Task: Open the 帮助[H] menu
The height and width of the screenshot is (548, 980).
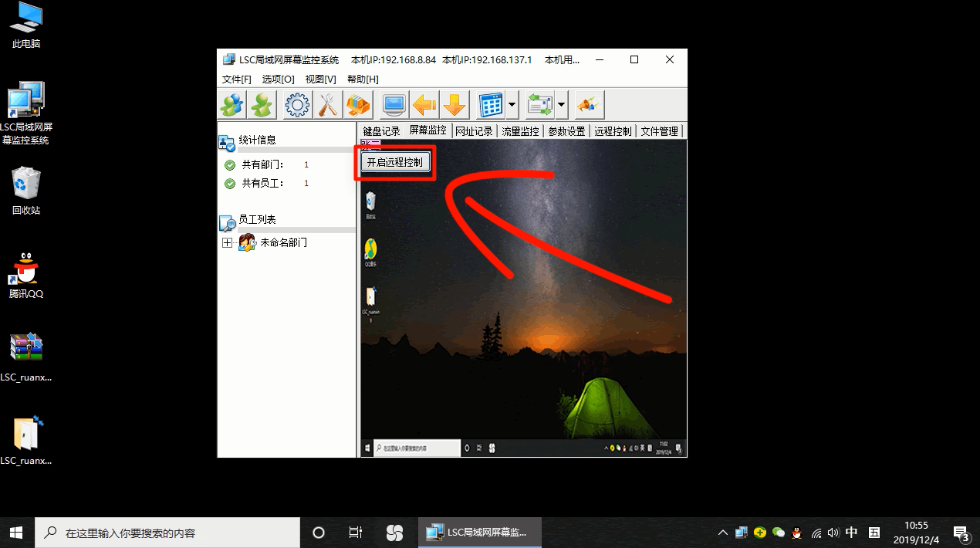Action: pyautogui.click(x=363, y=79)
